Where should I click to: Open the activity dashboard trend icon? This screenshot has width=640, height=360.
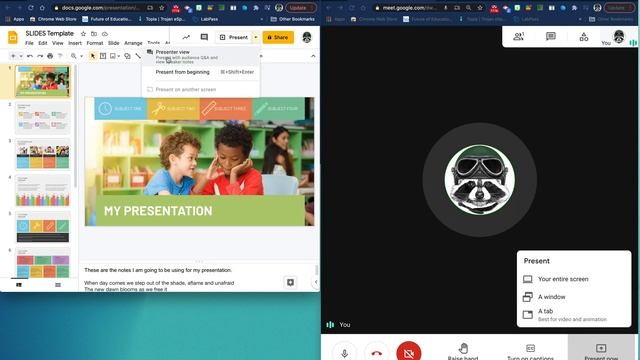[x=186, y=37]
